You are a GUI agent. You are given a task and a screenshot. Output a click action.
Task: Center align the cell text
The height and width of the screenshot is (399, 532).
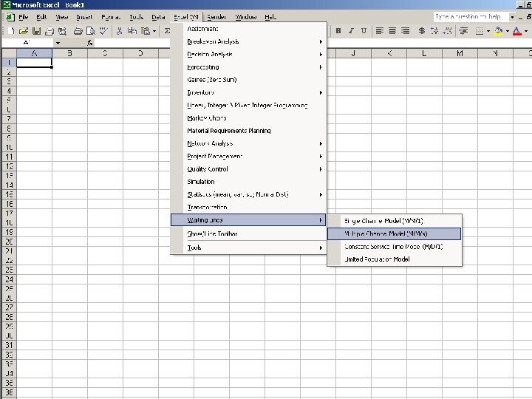392,31
